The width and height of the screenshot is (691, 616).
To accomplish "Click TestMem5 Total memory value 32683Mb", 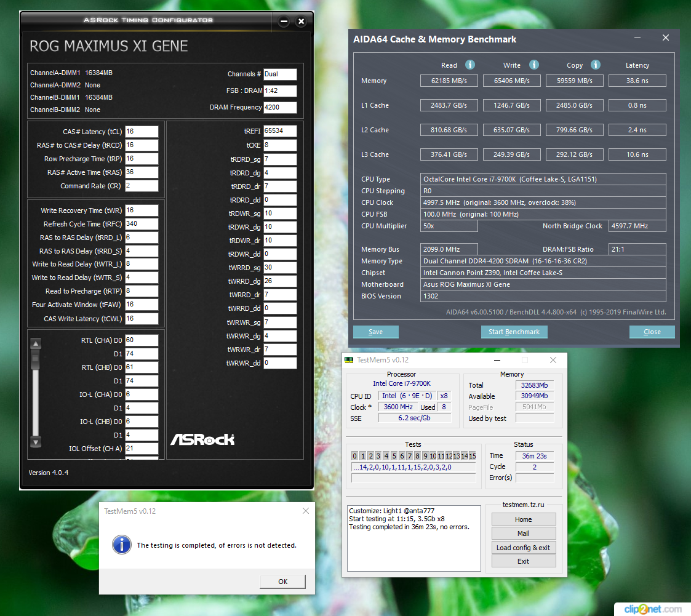I will click(535, 385).
